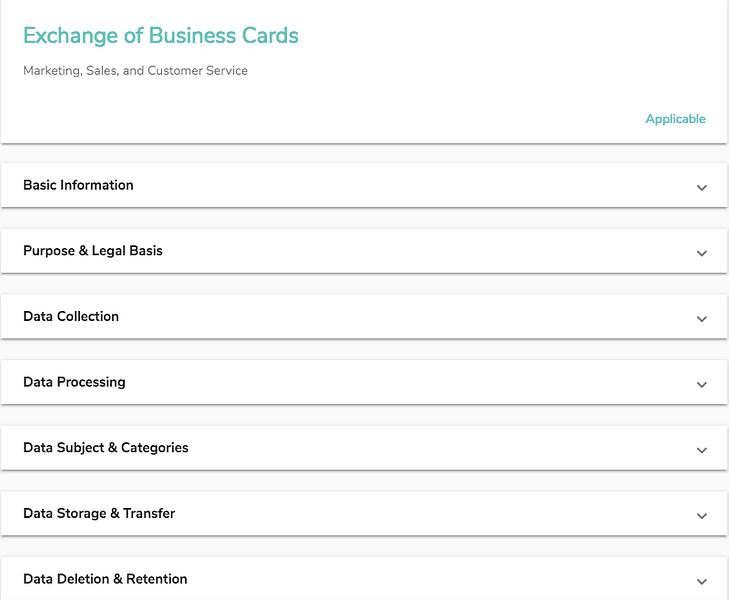Expand the Purpose & Legal Basis chevron
The image size is (729, 600).
pyautogui.click(x=702, y=253)
